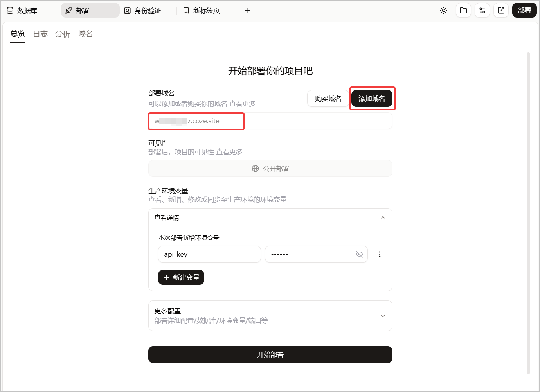The height and width of the screenshot is (392, 540).
Task: Click the rocket icon in 部署 tab
Action: tap(68, 11)
